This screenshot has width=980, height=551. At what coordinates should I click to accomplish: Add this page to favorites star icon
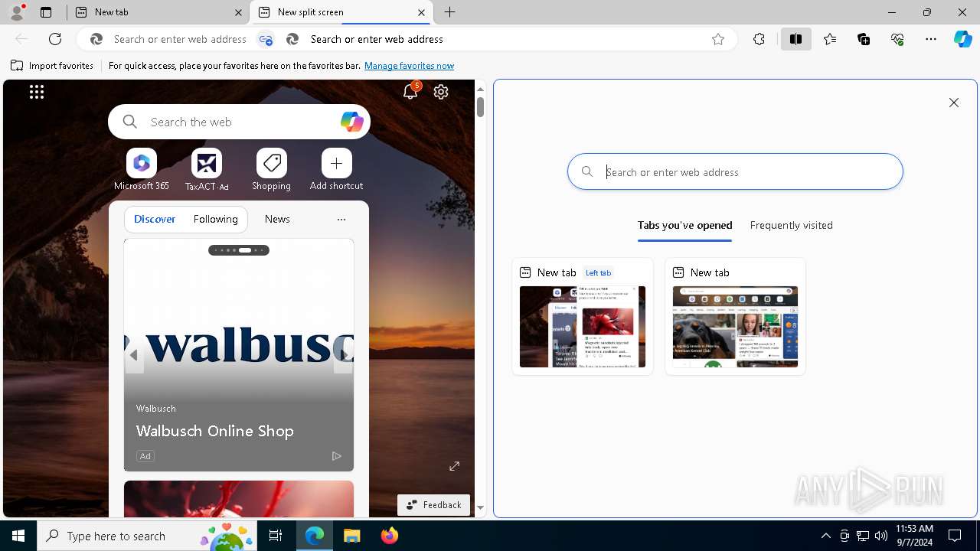(717, 39)
